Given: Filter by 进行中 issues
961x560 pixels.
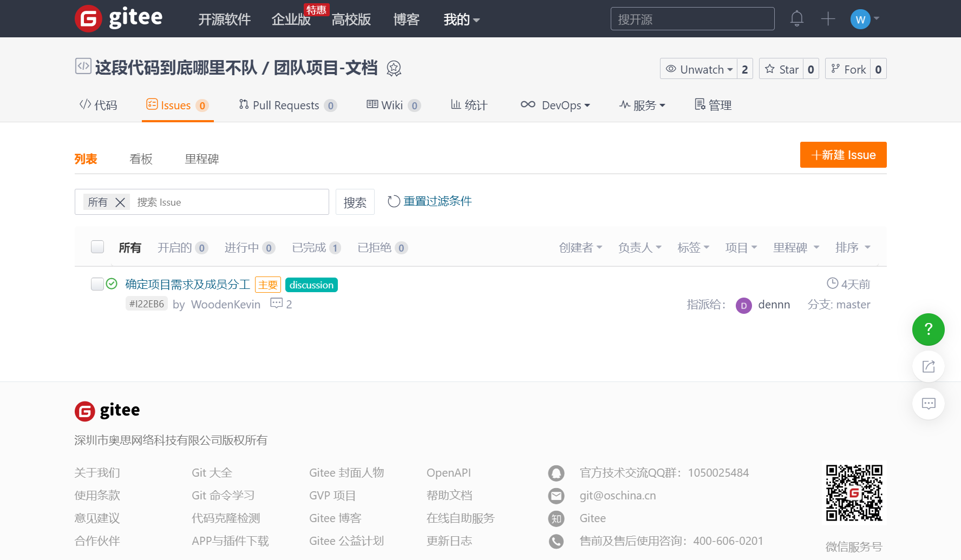Looking at the screenshot, I should (250, 247).
